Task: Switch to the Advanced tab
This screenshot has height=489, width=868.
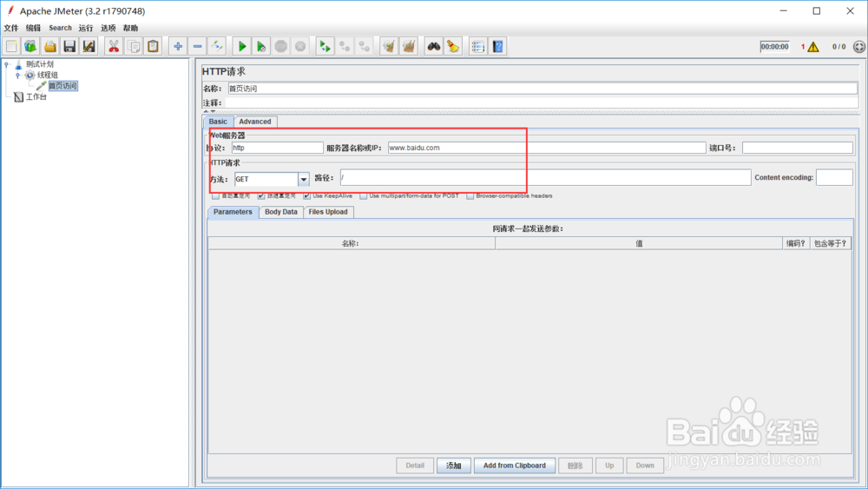Action: [x=255, y=122]
